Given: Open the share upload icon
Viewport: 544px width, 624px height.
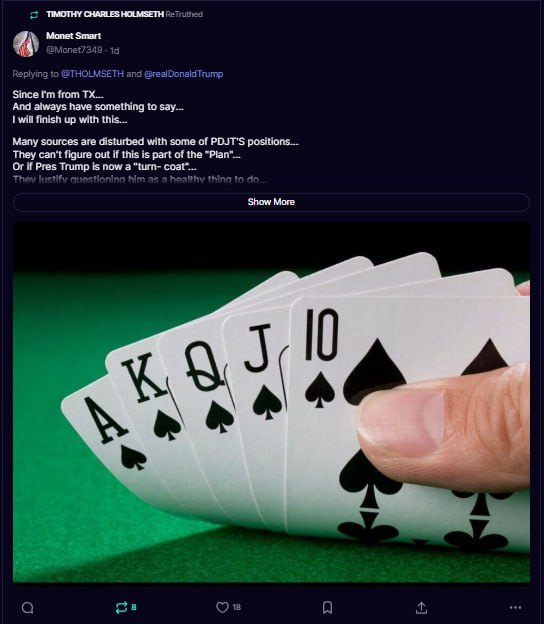Looking at the screenshot, I should 421,607.
